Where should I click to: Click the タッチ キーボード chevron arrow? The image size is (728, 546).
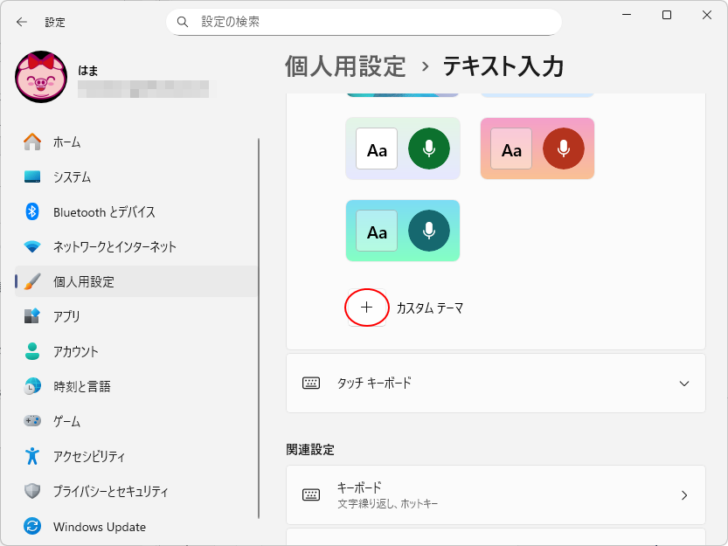[684, 383]
